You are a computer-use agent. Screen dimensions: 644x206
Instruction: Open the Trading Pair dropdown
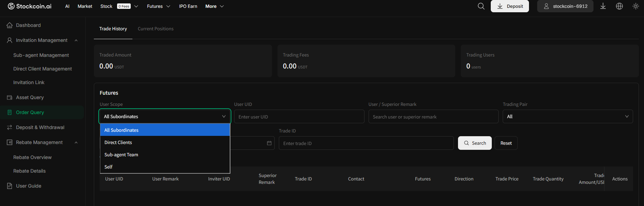click(x=568, y=116)
